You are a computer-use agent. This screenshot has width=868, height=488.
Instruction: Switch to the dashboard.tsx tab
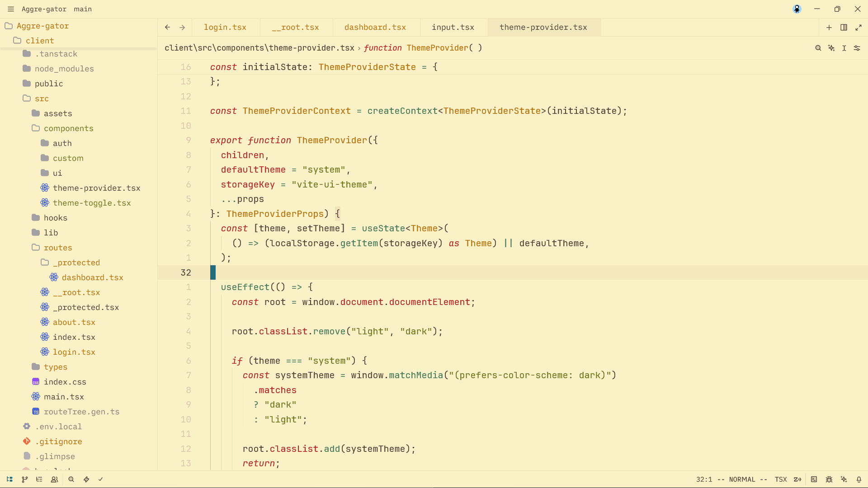pyautogui.click(x=375, y=27)
